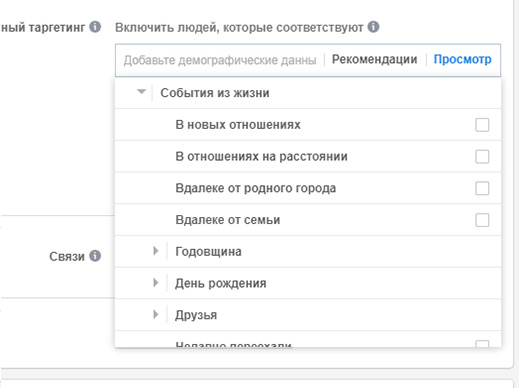This screenshot has height=388, width=519.
Task: Select 'В отношениях на расстоянии' text
Action: (261, 156)
